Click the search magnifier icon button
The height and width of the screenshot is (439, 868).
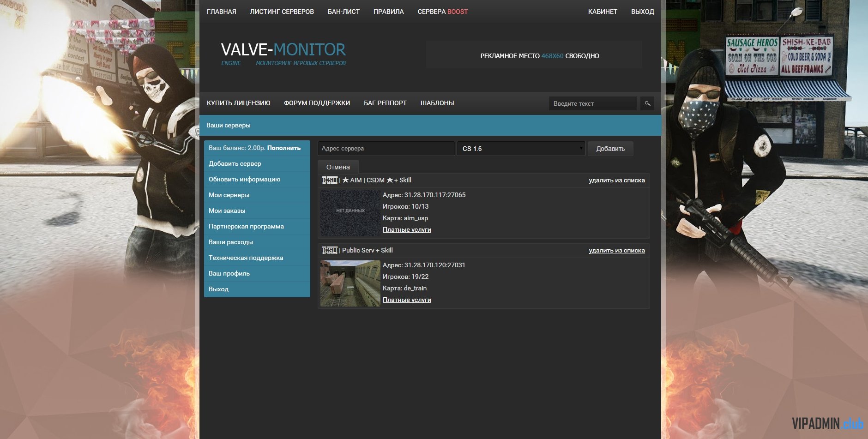tap(647, 103)
